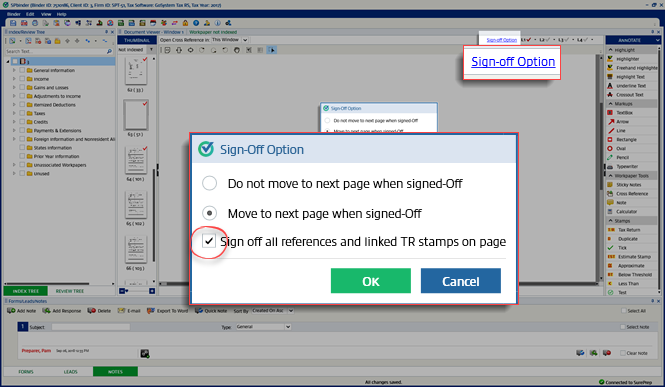Collapse the Markups section in Annotate panel
Image resolution: width=665 pixels, height=387 pixels.
click(x=611, y=103)
